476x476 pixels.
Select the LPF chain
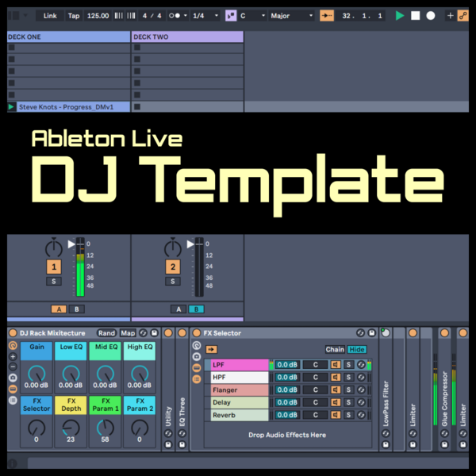[x=240, y=365]
